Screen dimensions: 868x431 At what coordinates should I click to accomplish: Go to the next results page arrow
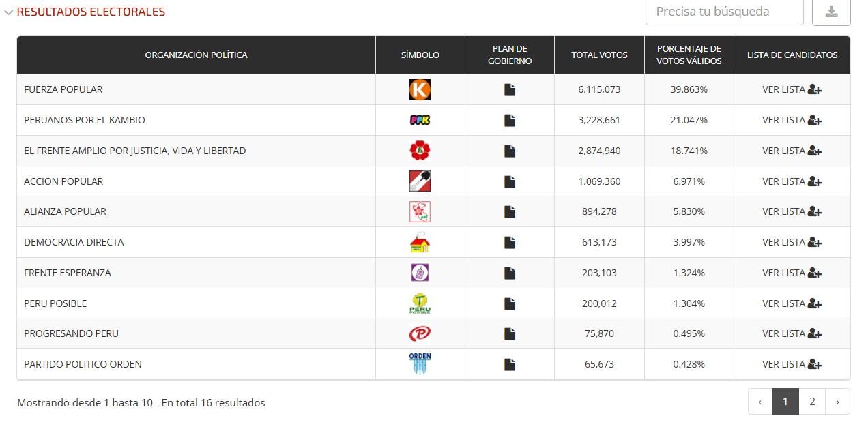click(x=838, y=402)
